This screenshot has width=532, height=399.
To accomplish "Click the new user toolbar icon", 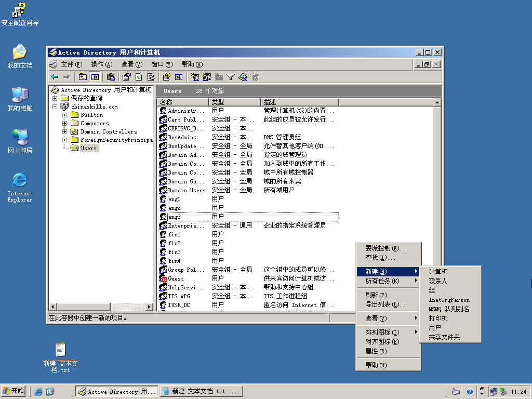I will (195, 77).
